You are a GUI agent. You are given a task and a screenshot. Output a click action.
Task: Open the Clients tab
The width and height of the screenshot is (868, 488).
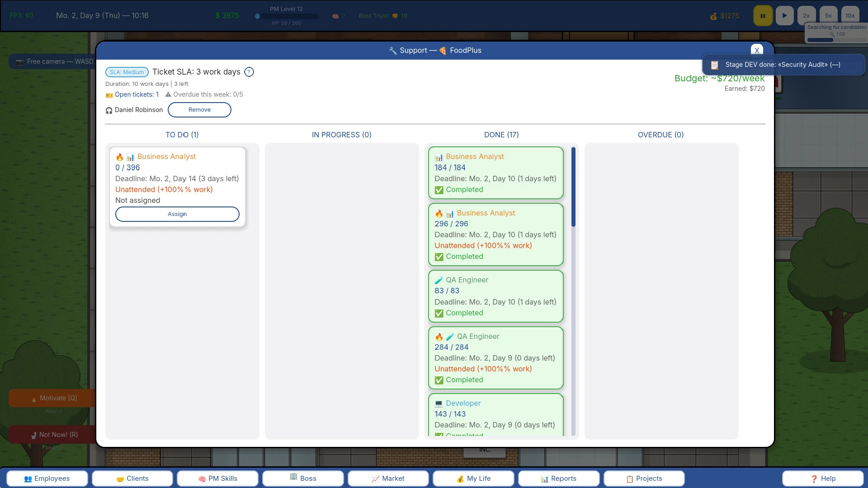(x=132, y=479)
